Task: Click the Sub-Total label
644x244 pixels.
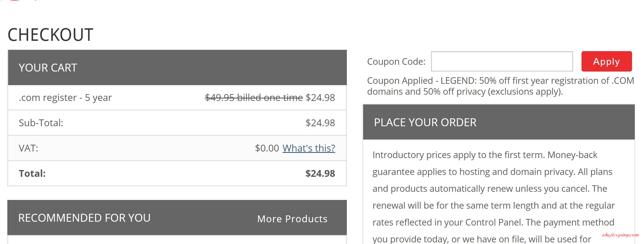Action: [41, 123]
